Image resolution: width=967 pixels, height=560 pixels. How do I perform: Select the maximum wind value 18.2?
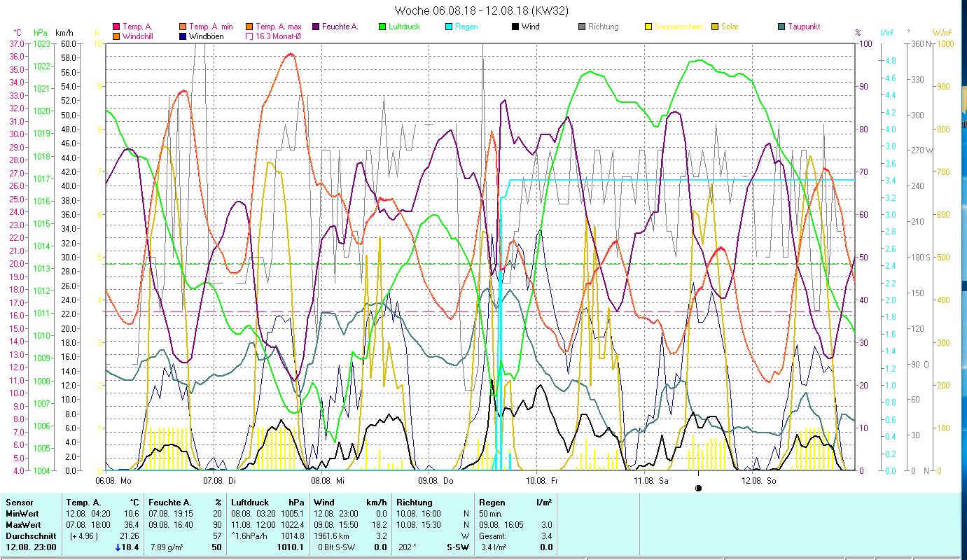pos(379,525)
